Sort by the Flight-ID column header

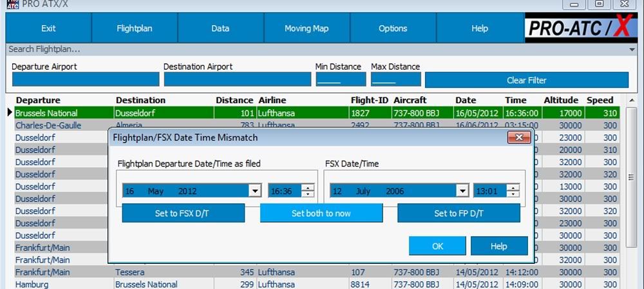370,100
